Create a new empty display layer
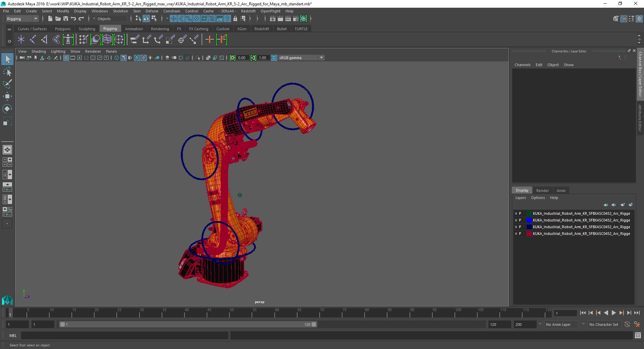 coord(623,205)
